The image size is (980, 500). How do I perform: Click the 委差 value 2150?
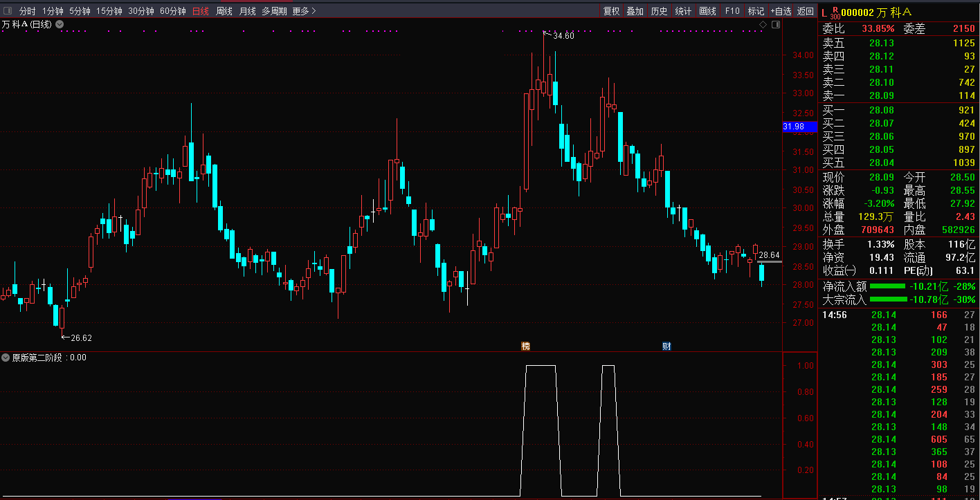coord(963,28)
